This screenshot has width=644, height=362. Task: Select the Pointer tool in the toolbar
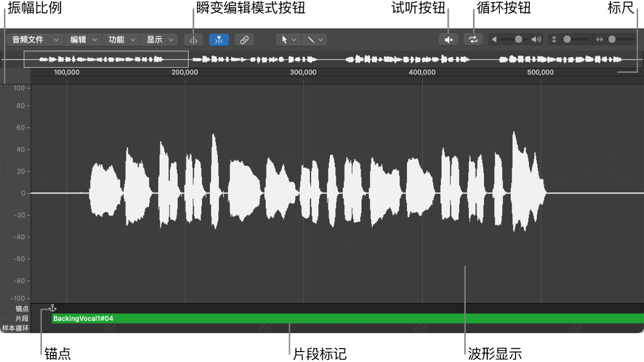[x=285, y=40]
